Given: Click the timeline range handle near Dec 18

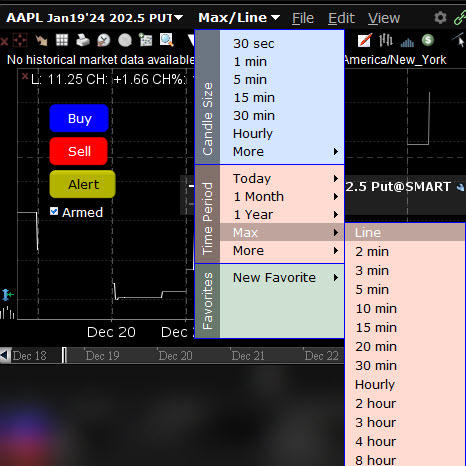Looking at the screenshot, I should (x=64, y=355).
